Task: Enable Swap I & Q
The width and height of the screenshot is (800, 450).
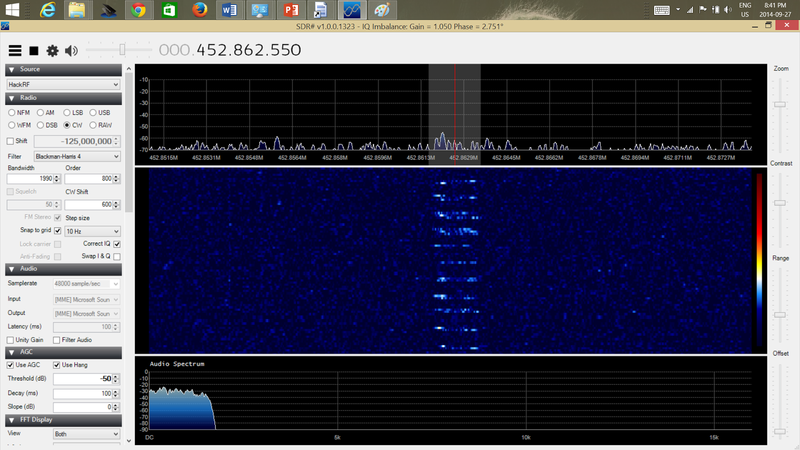Action: pyautogui.click(x=117, y=256)
